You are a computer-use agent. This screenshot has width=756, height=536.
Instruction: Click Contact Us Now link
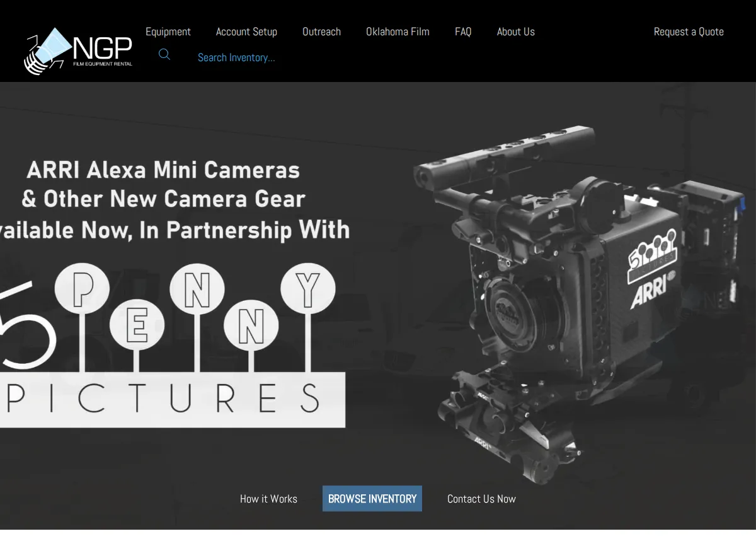481,499
